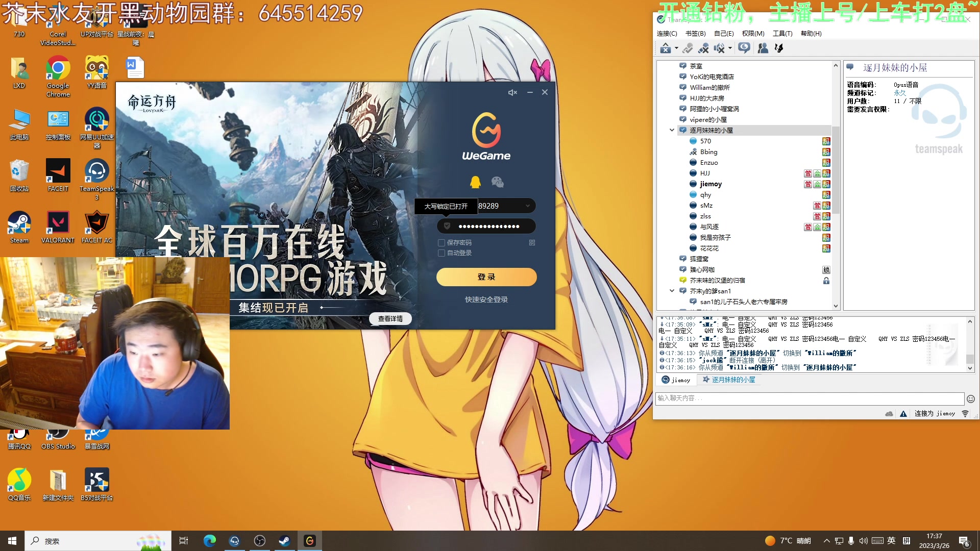Mute sound in WeGame login window
The height and width of the screenshot is (551, 980).
click(x=512, y=92)
